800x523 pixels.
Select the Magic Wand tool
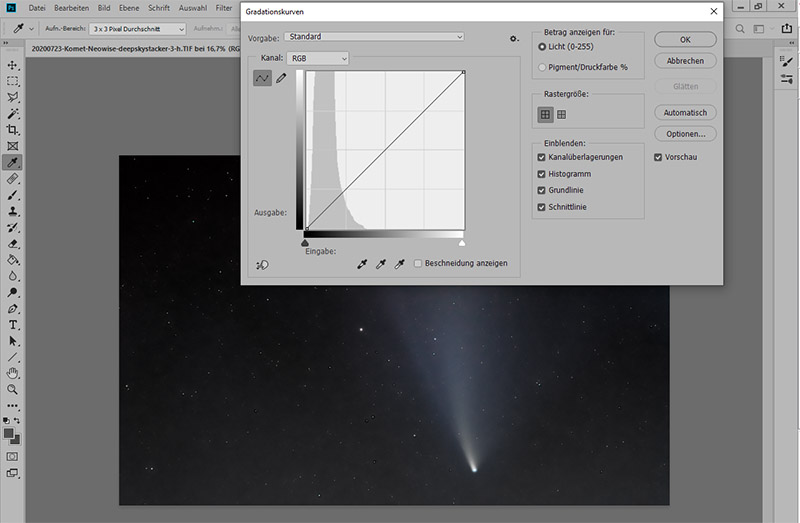pos(13,114)
